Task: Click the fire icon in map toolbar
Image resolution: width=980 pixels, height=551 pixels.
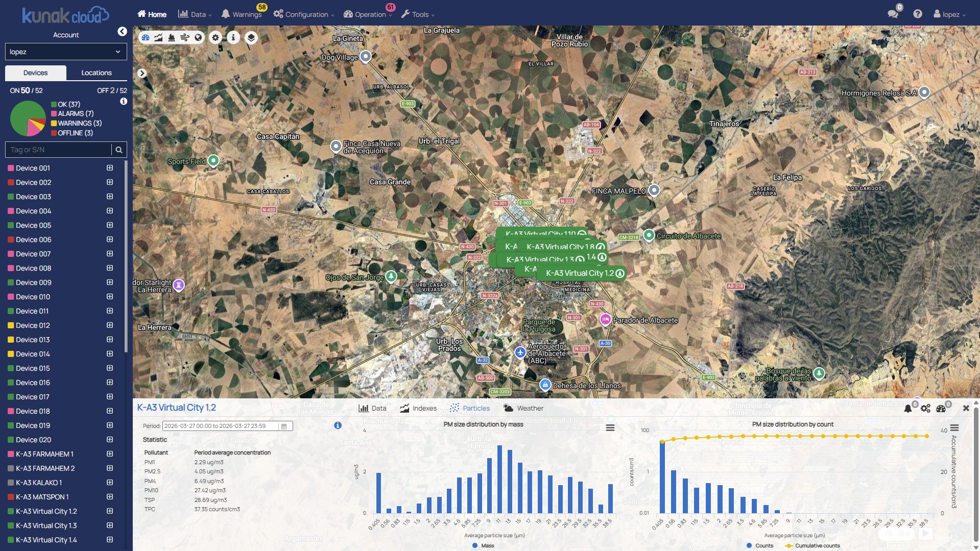Action: coord(172,37)
